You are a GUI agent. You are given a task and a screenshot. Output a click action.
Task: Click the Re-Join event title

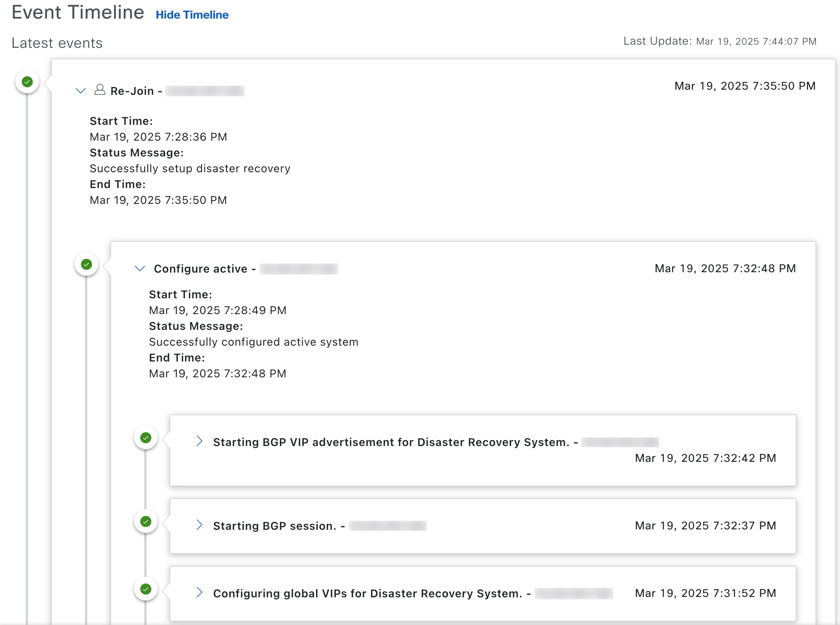(x=132, y=91)
